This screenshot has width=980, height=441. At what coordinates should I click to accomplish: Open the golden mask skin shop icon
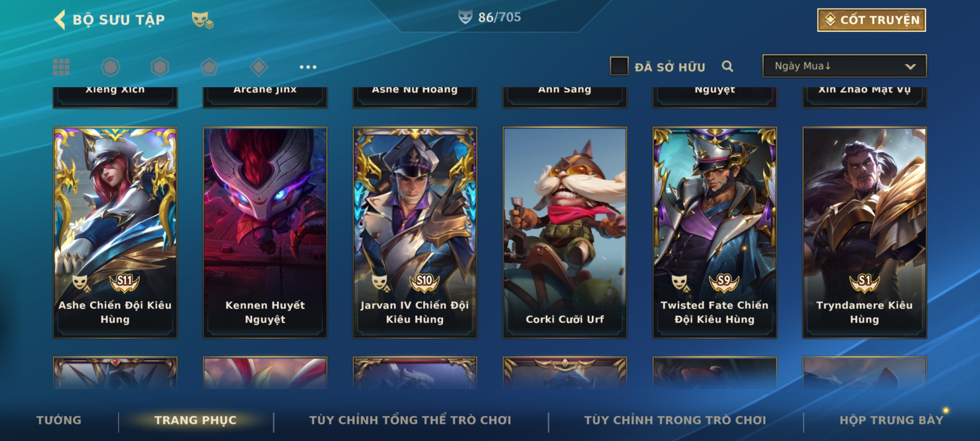[x=203, y=20]
